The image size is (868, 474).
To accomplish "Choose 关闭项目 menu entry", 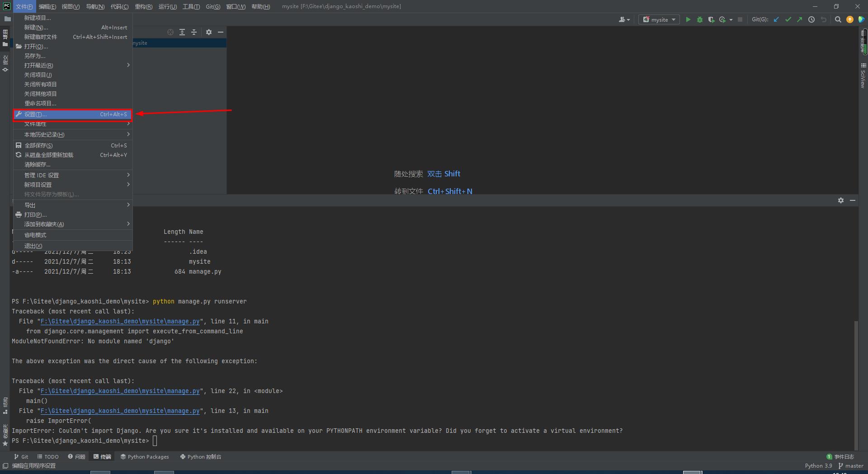I will tap(73, 75).
